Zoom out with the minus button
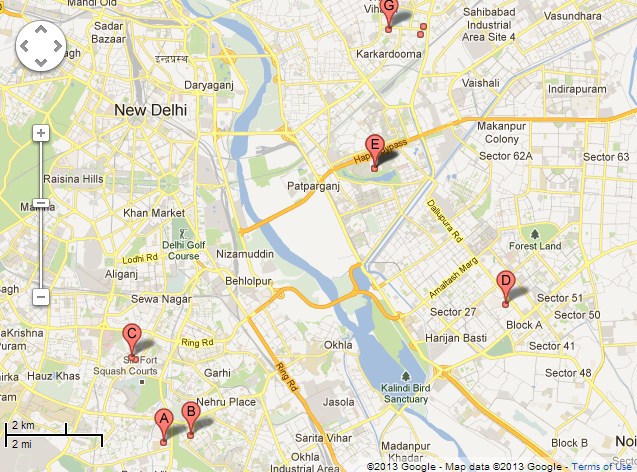The width and height of the screenshot is (637, 472). (x=41, y=297)
